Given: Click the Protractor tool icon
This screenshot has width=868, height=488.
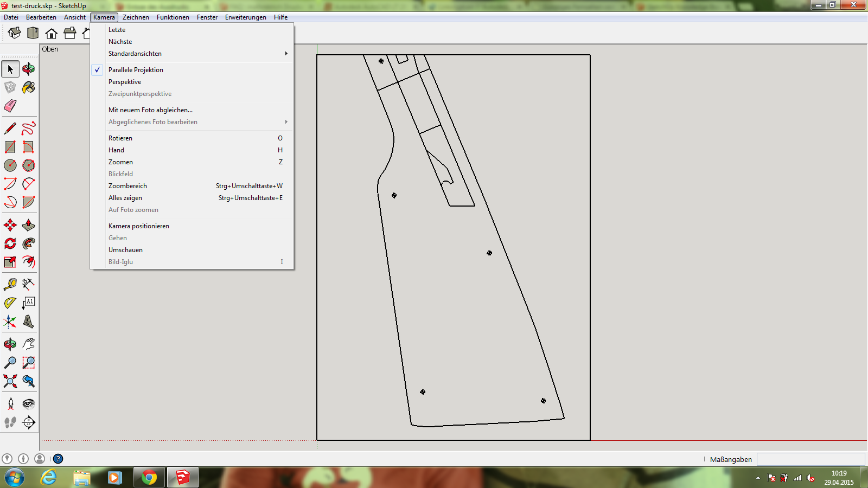Looking at the screenshot, I should [10, 303].
